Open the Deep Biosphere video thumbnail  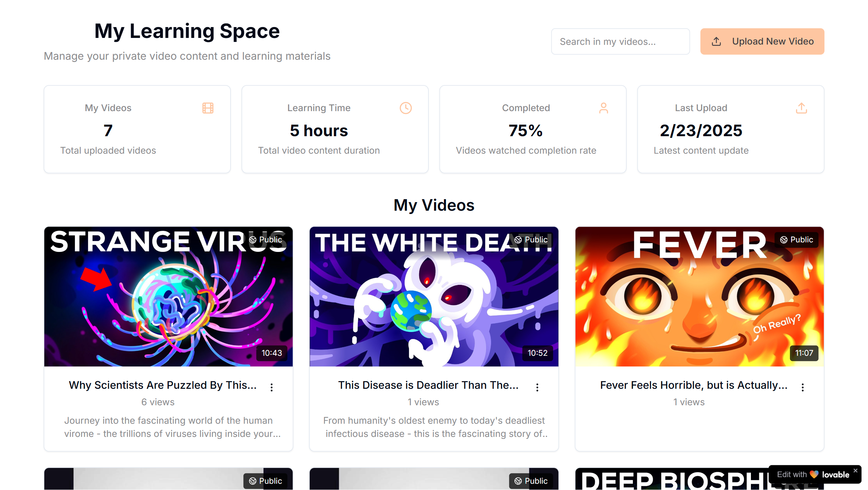[674, 478]
